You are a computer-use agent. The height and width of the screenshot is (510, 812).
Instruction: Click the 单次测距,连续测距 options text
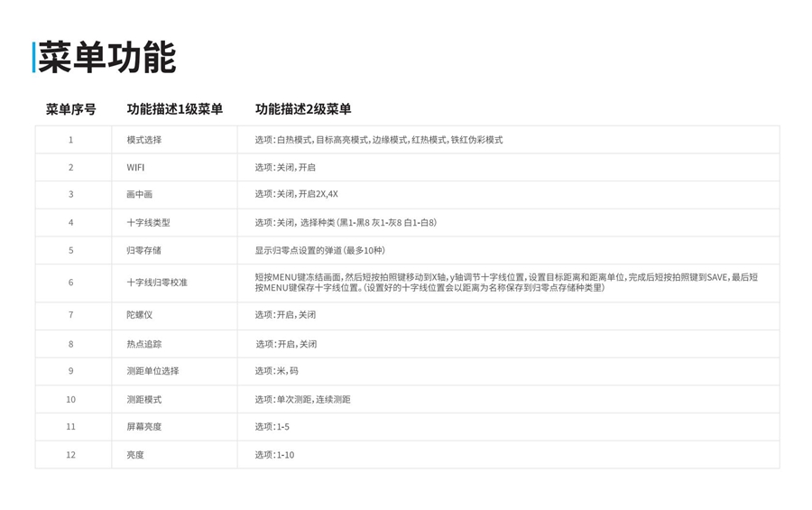302,400
